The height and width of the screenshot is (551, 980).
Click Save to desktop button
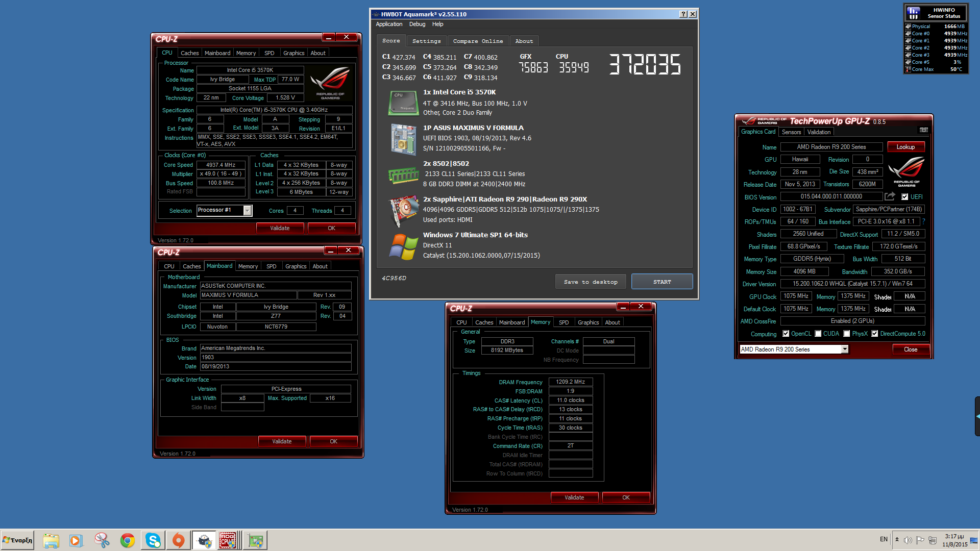(x=591, y=282)
